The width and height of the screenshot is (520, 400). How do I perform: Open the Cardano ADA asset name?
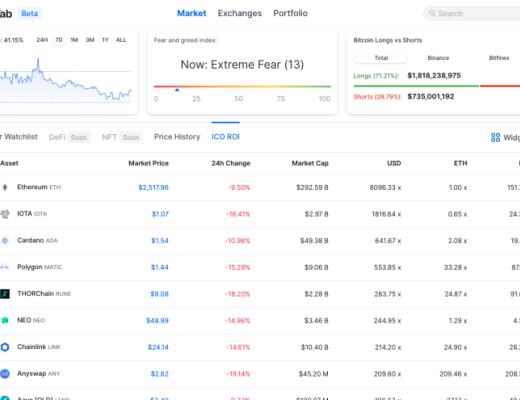[x=37, y=240]
